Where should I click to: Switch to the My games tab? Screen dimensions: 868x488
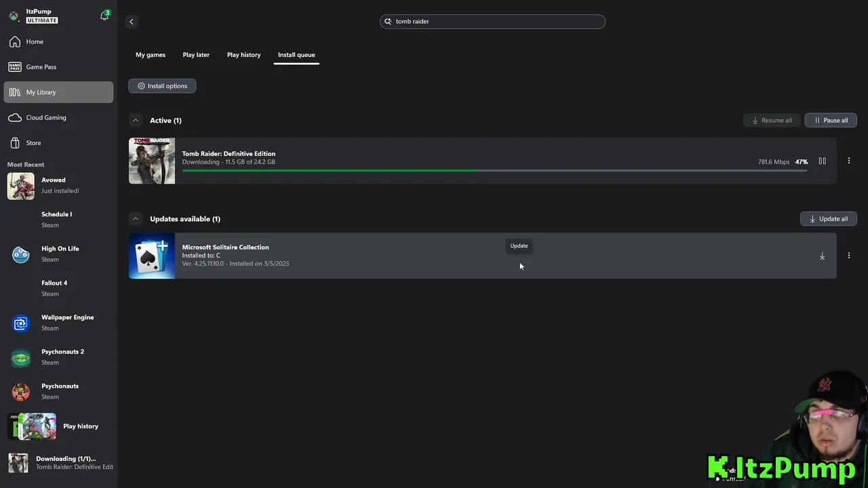151,55
